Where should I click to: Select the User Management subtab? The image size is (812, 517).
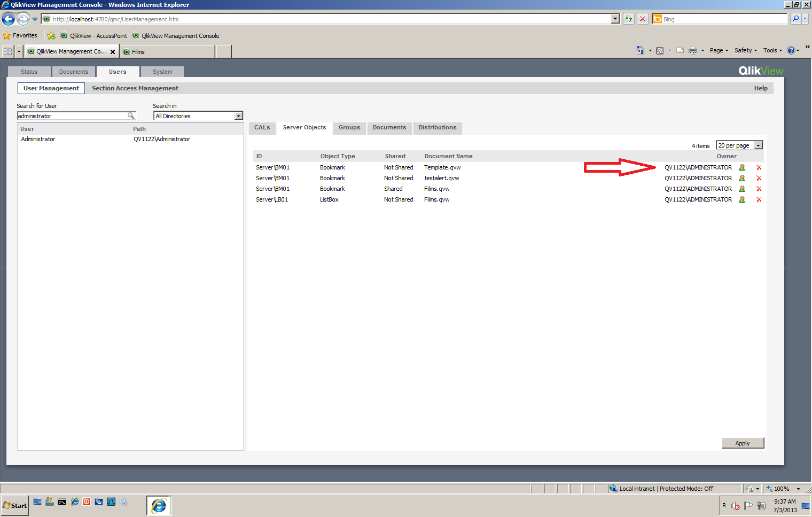(x=51, y=88)
